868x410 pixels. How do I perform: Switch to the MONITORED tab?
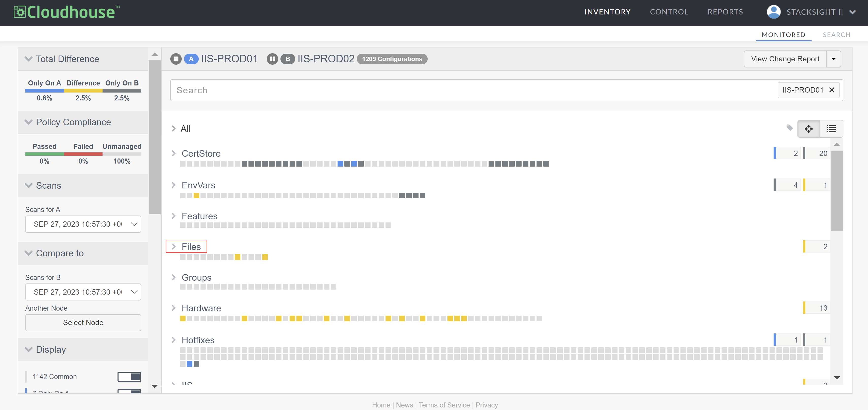tap(783, 35)
